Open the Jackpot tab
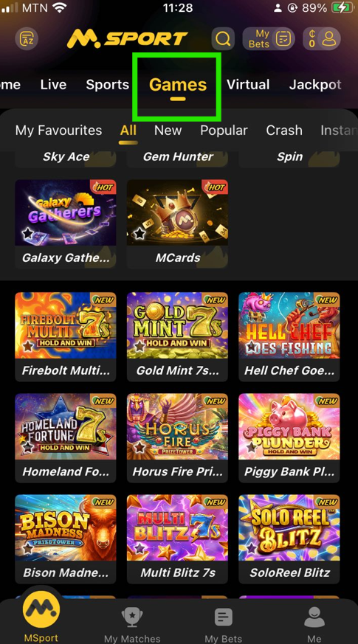The width and height of the screenshot is (358, 644). (x=315, y=85)
